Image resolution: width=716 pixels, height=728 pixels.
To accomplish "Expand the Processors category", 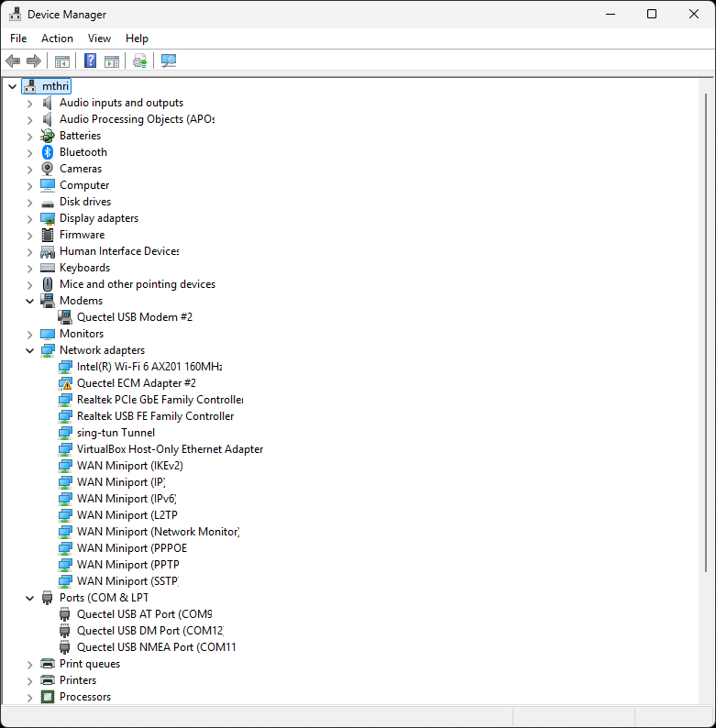I will click(x=29, y=698).
